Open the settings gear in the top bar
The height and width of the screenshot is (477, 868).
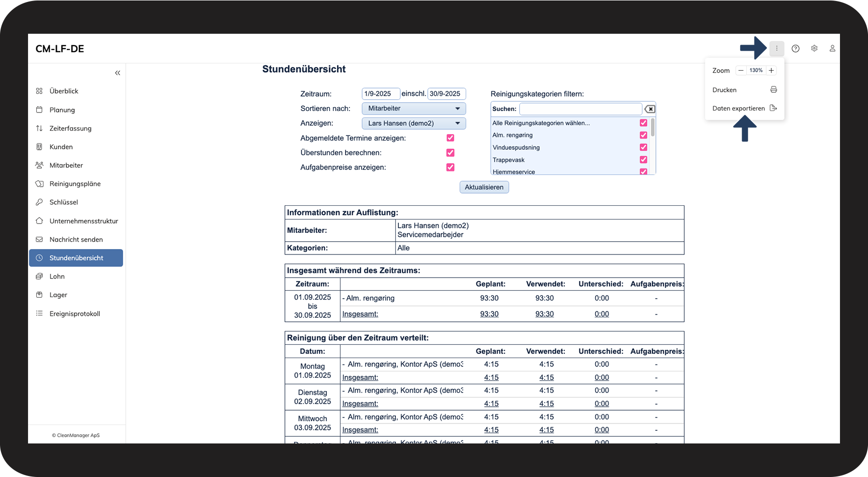pos(814,48)
